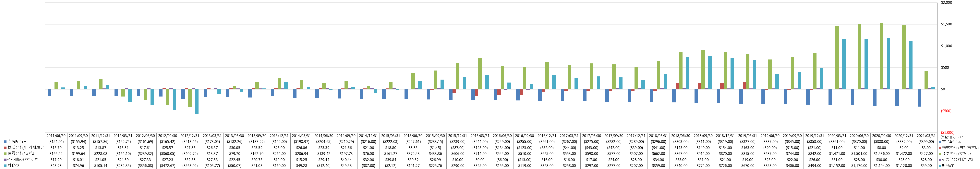Click the 2014/09/30 column header

[346, 136]
